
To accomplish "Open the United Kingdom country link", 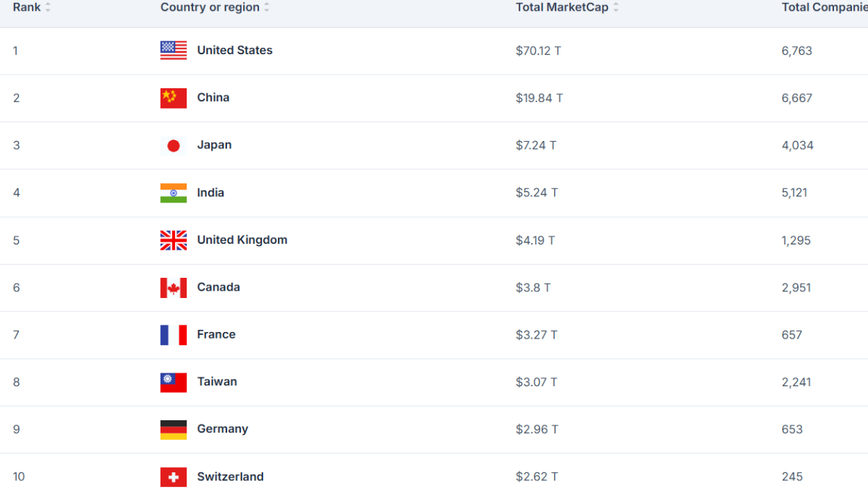I will (242, 240).
